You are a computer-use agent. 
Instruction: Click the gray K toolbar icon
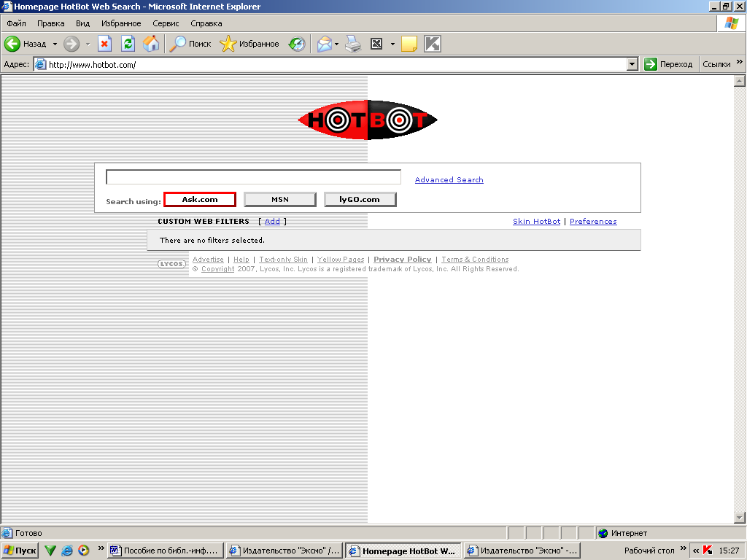433,44
